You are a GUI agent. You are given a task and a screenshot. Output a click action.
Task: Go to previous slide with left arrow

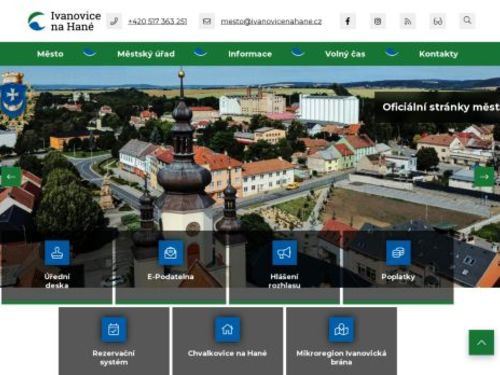(11, 177)
